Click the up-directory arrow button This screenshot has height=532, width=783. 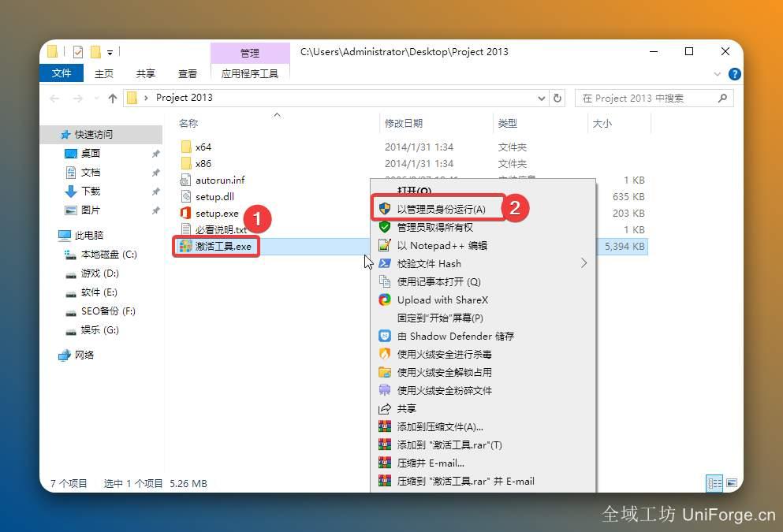(x=112, y=99)
